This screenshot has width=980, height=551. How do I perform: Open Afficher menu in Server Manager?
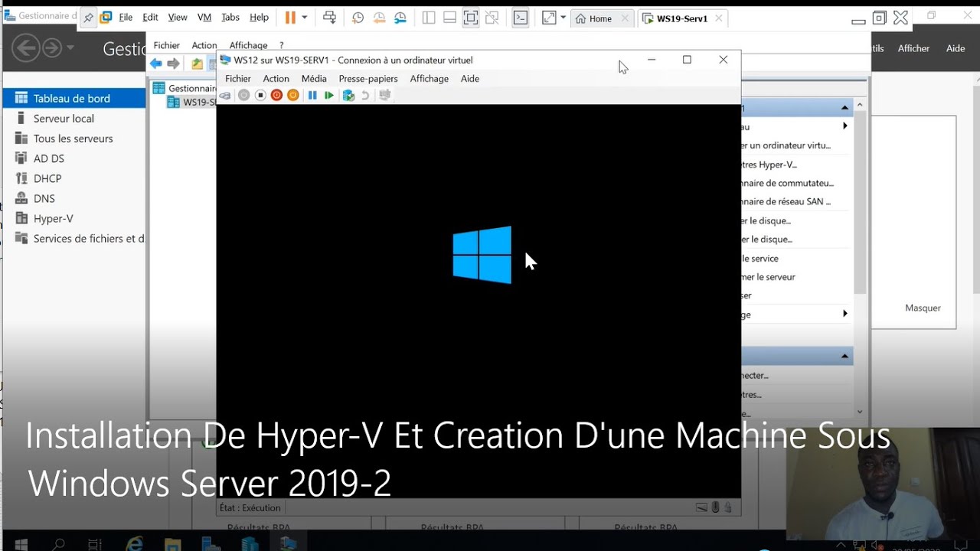point(913,48)
